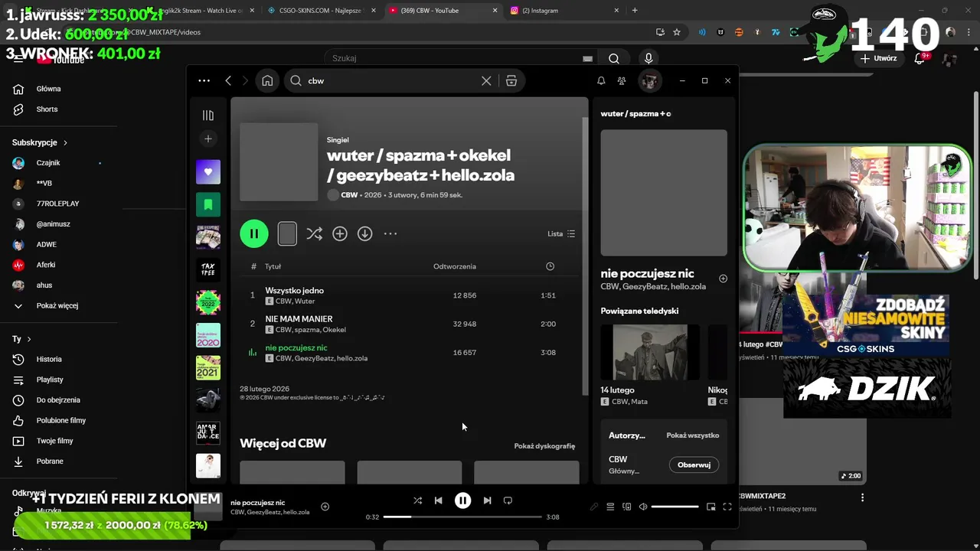The width and height of the screenshot is (980, 551).
Task: Change view using the Lista dropdown
Action: coord(561,233)
